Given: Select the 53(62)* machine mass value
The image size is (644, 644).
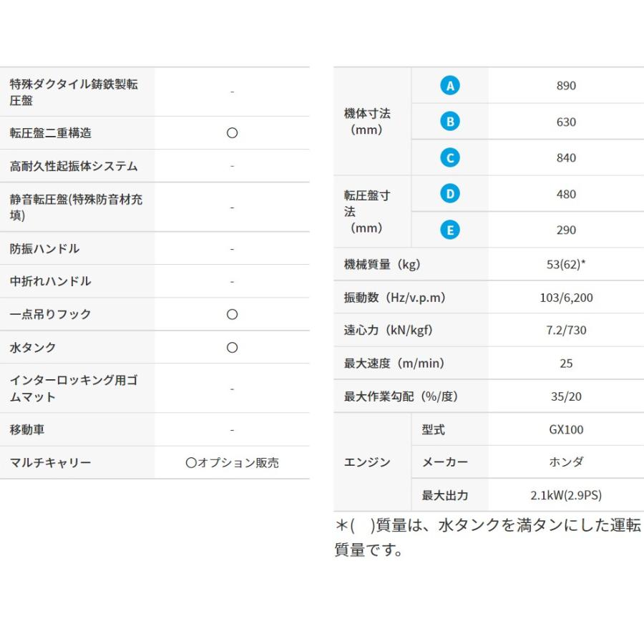Looking at the screenshot, I should point(566,265).
